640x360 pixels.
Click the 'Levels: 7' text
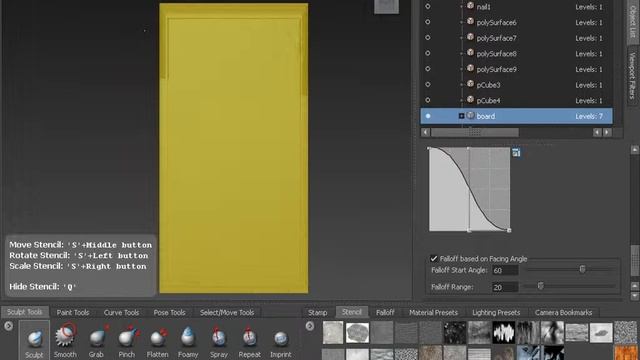pyautogui.click(x=589, y=116)
